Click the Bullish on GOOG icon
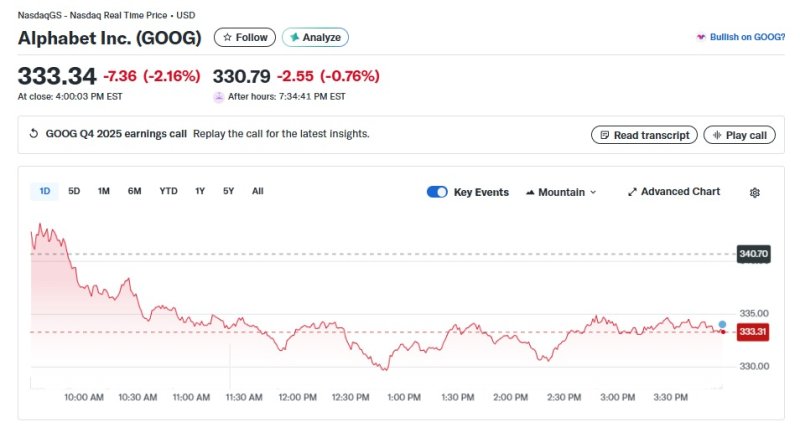 [701, 37]
